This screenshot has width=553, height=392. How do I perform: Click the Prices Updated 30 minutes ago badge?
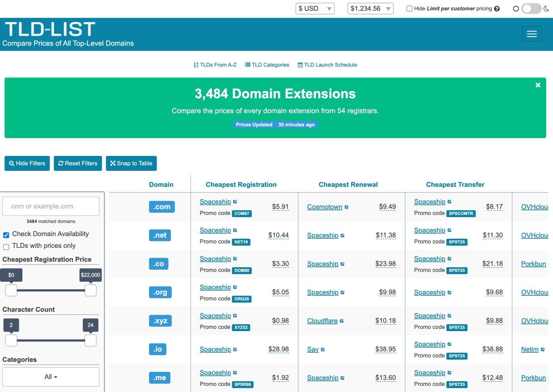275,125
